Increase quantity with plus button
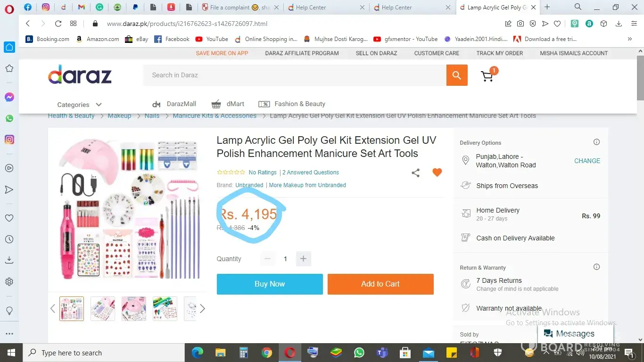The image size is (644, 362). [303, 259]
